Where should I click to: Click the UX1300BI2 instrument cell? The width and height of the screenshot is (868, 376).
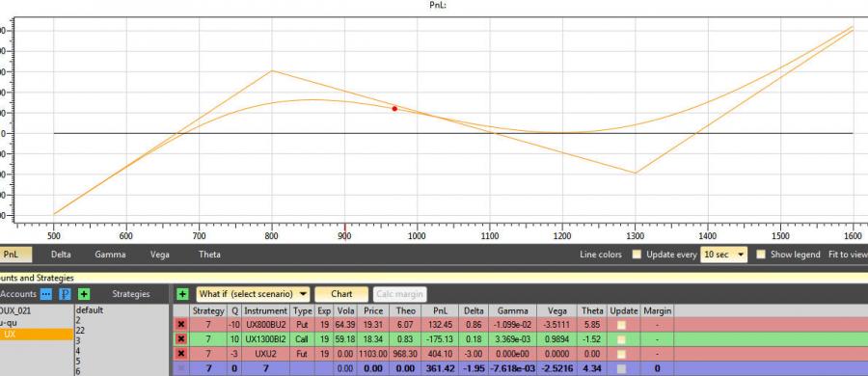[x=266, y=339]
